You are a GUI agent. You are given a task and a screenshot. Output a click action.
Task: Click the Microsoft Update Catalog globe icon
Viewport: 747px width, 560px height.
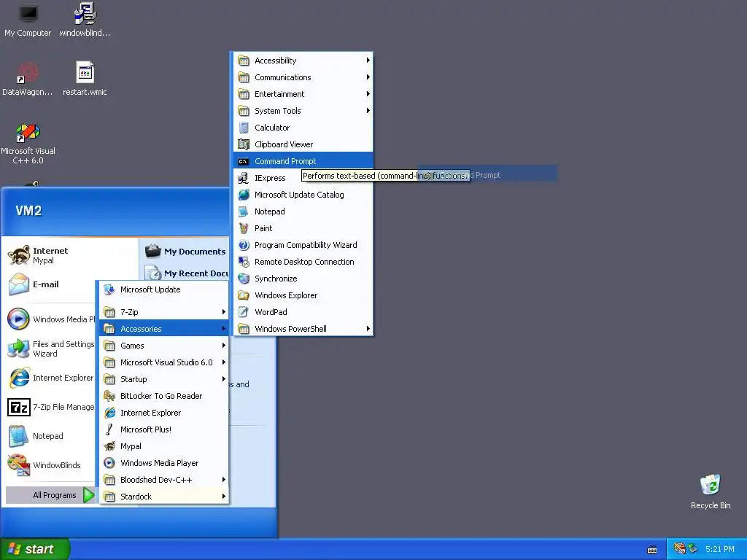[x=244, y=195]
